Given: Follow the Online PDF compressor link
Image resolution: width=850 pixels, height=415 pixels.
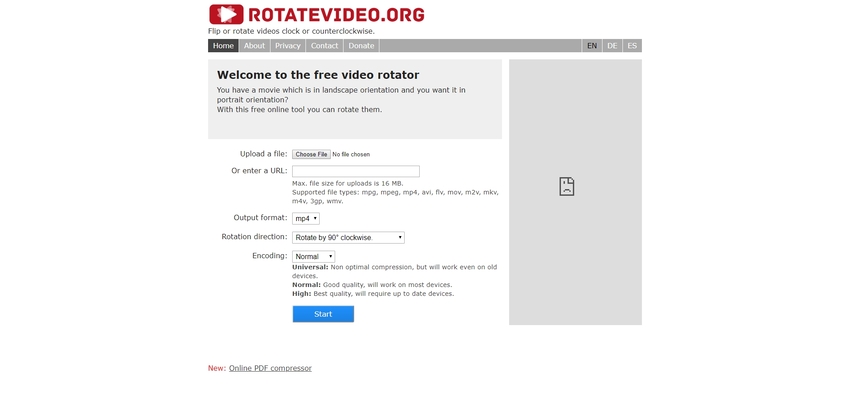Looking at the screenshot, I should tap(270, 368).
